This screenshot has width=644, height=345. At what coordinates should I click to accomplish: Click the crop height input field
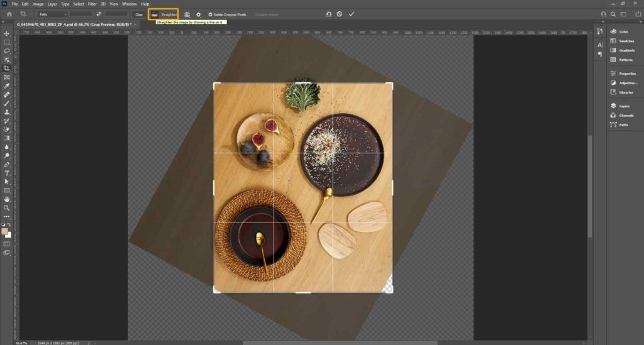pyautogui.click(x=116, y=14)
